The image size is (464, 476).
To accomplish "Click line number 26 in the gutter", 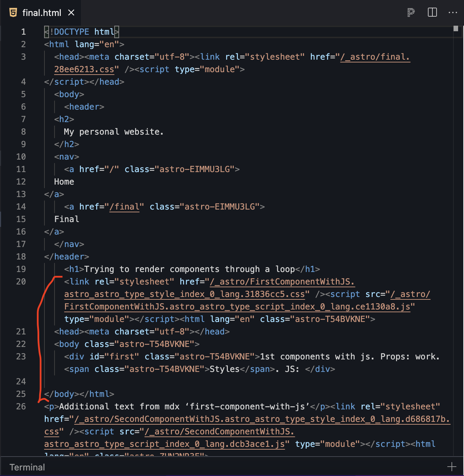I will tap(21, 406).
